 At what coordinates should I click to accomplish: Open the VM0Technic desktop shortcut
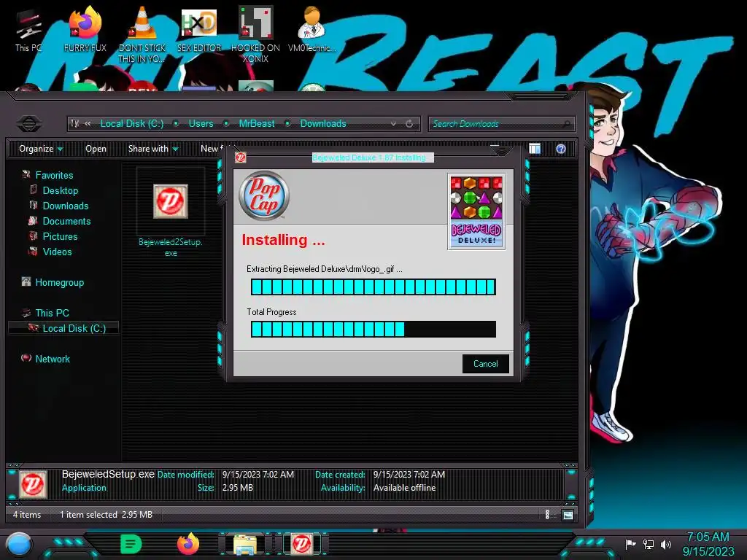pyautogui.click(x=311, y=29)
